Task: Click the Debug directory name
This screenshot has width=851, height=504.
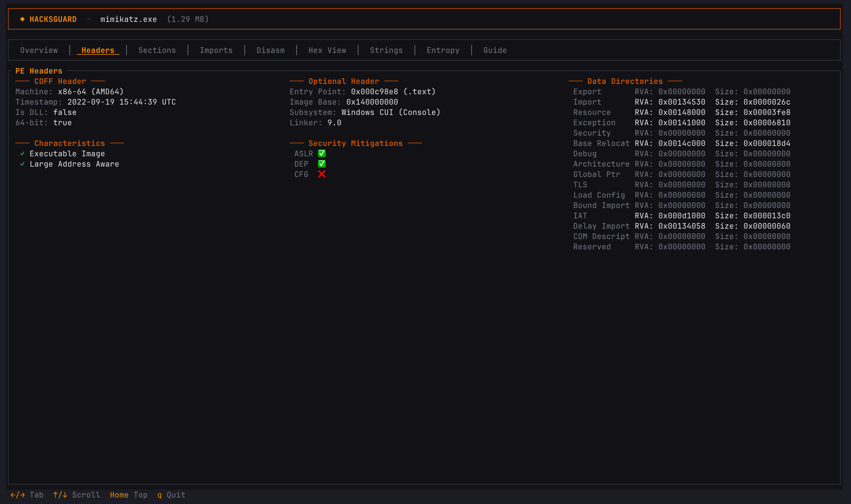Action: click(585, 154)
